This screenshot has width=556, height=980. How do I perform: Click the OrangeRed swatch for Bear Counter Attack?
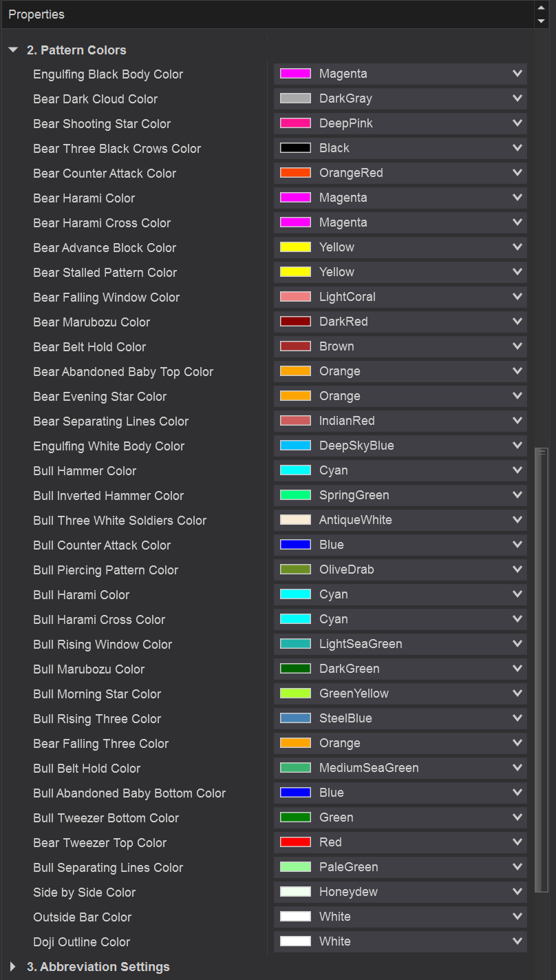[295, 173]
